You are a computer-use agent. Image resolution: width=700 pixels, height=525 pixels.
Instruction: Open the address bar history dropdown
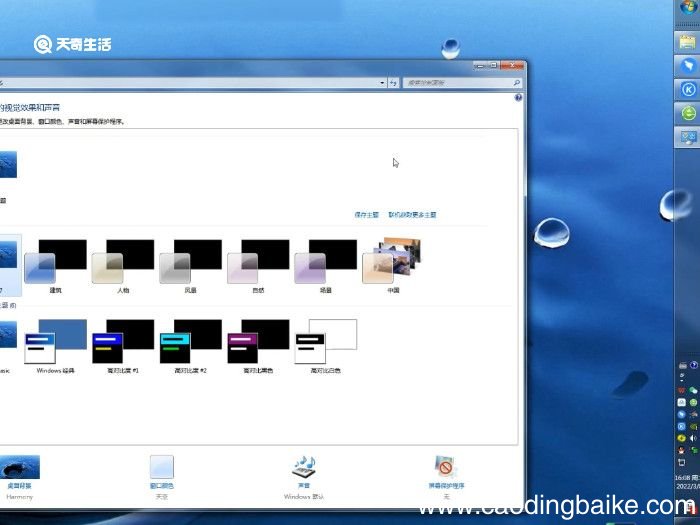tap(382, 83)
